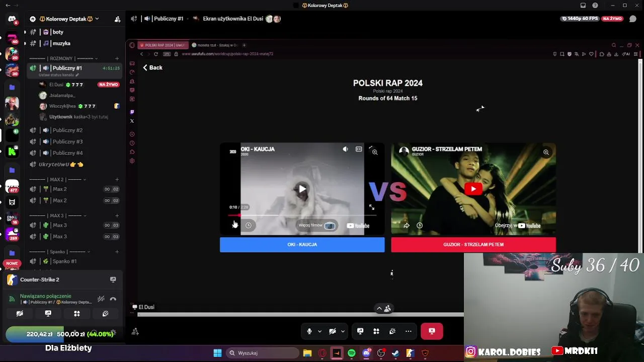Open 'Więcej filmów' on OKI video

tap(317, 225)
